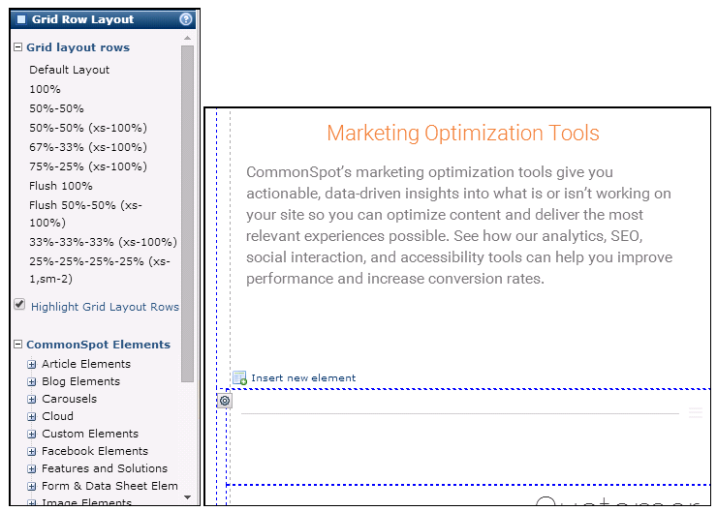Viewport: 717px width, 511px height.
Task: Click the help icon in panel header
Action: pos(186,19)
